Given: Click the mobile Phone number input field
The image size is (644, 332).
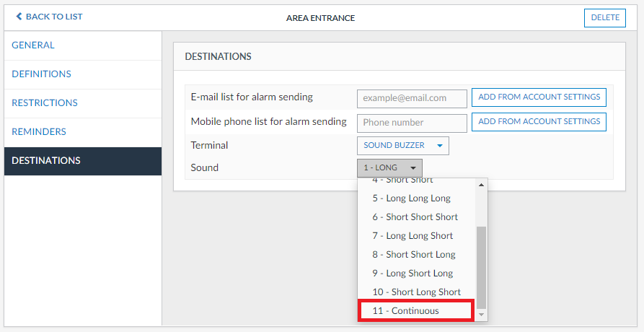Looking at the screenshot, I should (x=412, y=123).
